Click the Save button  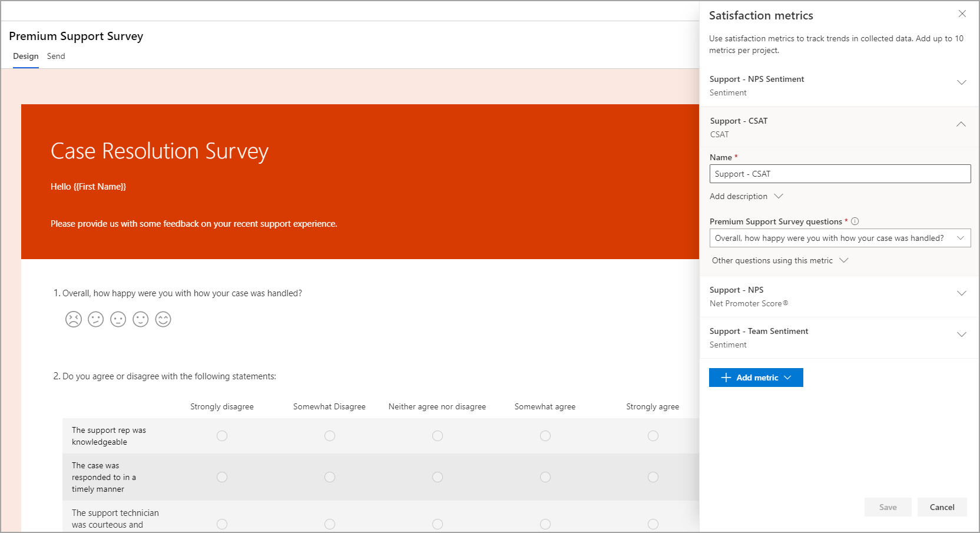[888, 507]
